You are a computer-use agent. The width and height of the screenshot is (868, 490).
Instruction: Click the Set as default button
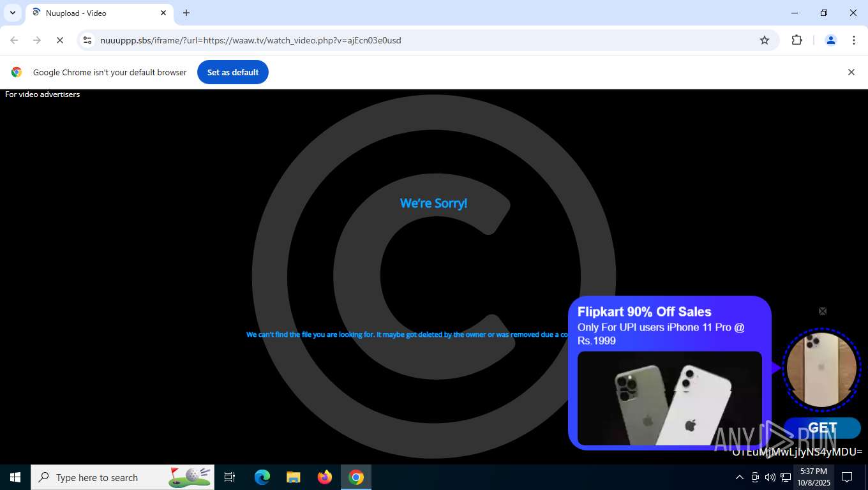pyautogui.click(x=233, y=72)
